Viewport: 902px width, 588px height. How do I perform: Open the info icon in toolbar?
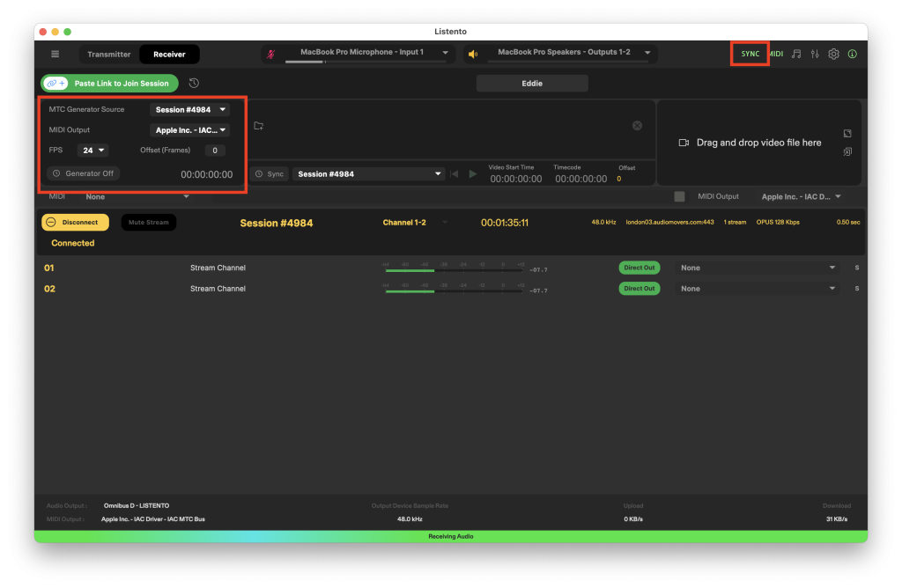853,54
